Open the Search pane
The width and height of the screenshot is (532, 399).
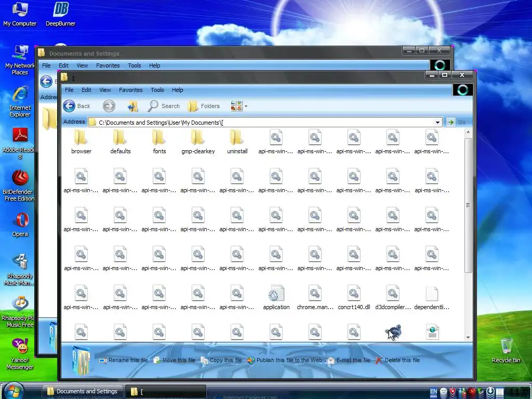[x=164, y=106]
